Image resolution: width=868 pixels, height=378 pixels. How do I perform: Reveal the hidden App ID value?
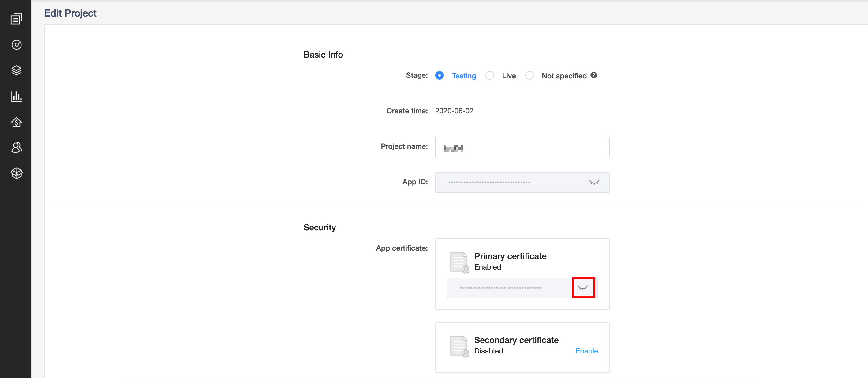(594, 183)
